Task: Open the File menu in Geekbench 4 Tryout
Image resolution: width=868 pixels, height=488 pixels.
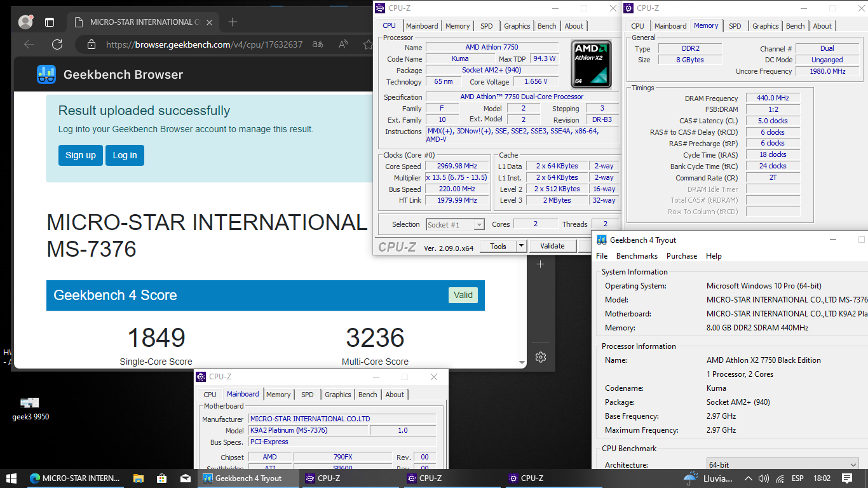Action: click(x=601, y=256)
